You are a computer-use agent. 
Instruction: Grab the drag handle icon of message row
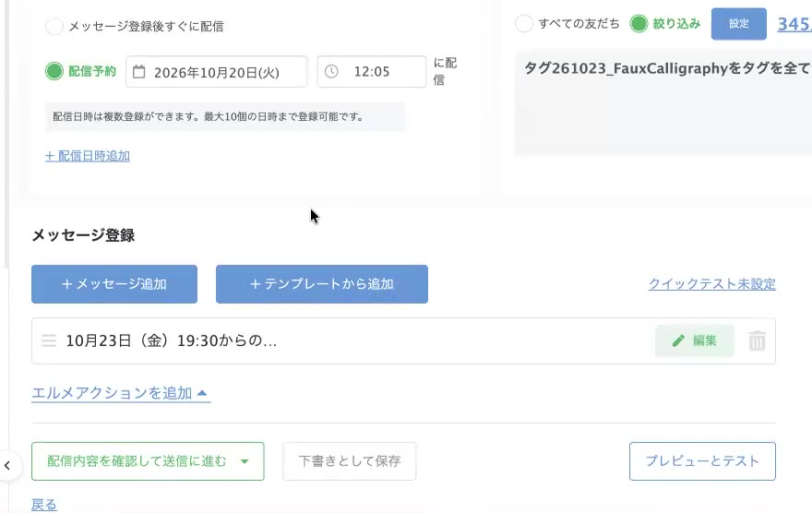49,340
